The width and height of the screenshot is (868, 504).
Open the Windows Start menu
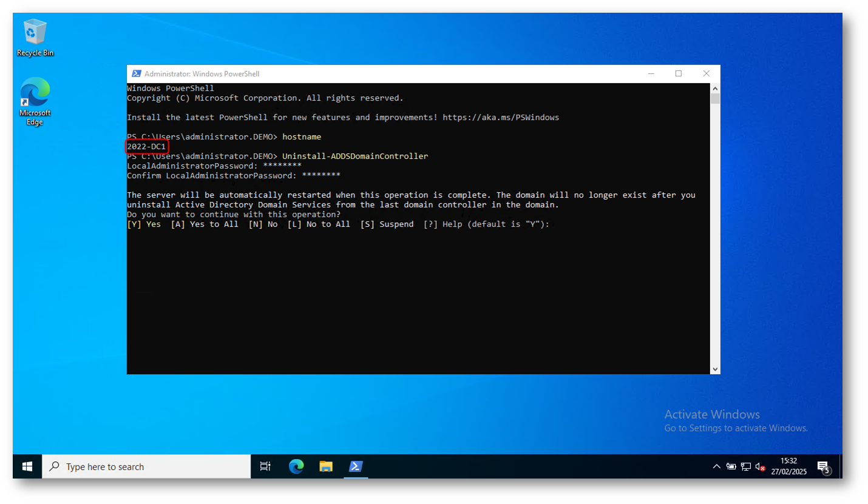(x=27, y=466)
